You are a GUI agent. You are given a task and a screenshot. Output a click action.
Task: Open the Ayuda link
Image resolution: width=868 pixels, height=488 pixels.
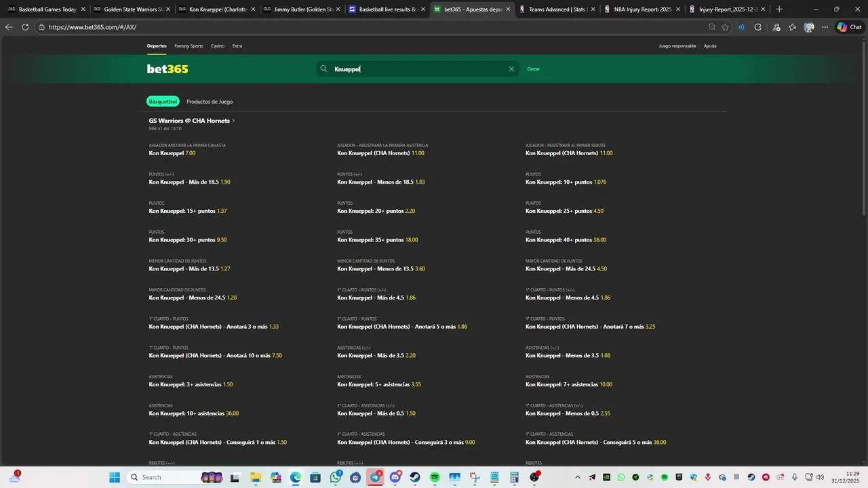710,46
